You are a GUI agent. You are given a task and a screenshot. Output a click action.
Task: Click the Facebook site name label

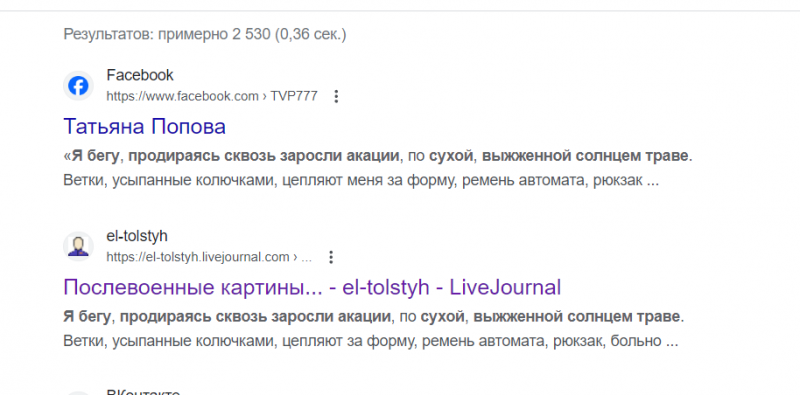point(140,76)
